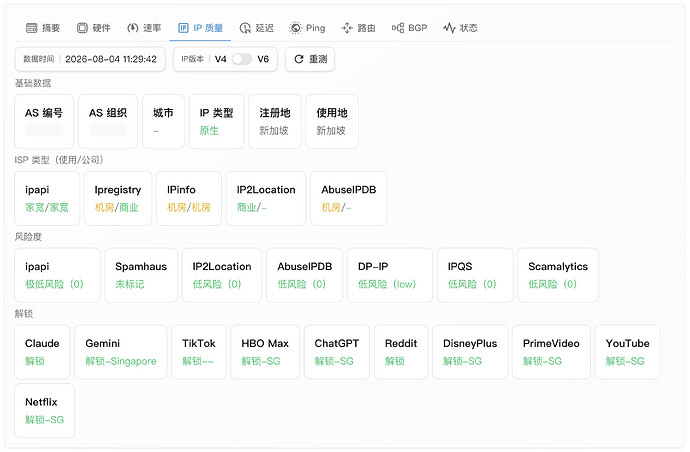The width and height of the screenshot is (690, 452).
Task: Click the ISP 类型 section heading
Action: (59, 160)
